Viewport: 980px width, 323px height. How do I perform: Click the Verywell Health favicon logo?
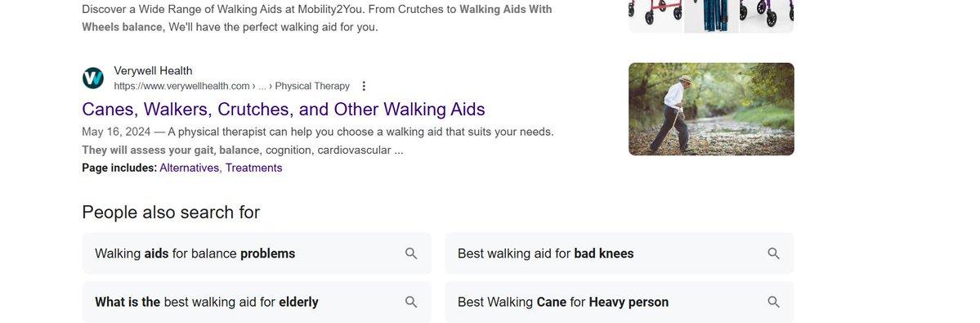[x=93, y=79]
